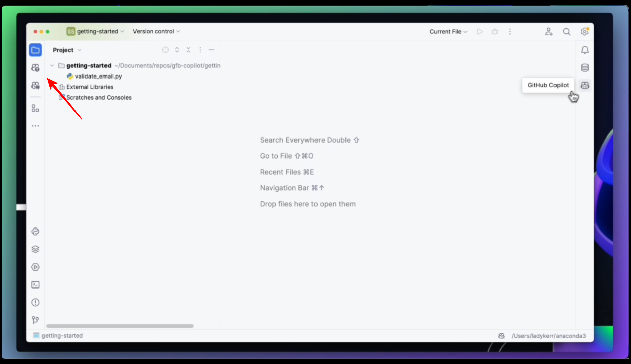
Task: Open the Git tool window icon
Action: (35, 320)
